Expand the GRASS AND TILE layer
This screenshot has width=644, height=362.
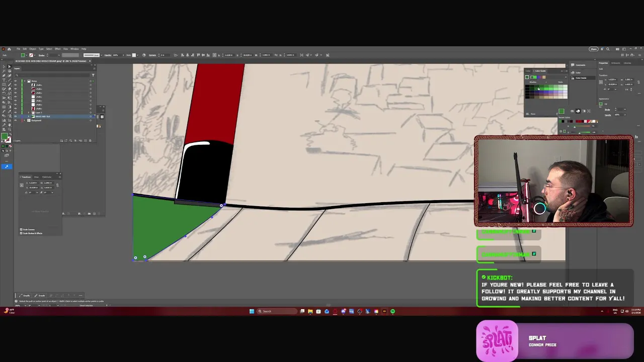tap(29, 117)
